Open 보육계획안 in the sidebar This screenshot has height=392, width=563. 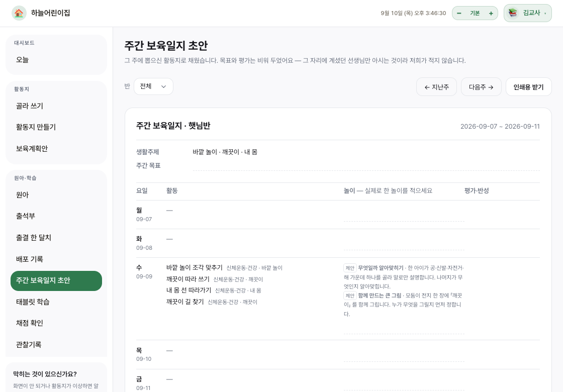[x=56, y=149]
